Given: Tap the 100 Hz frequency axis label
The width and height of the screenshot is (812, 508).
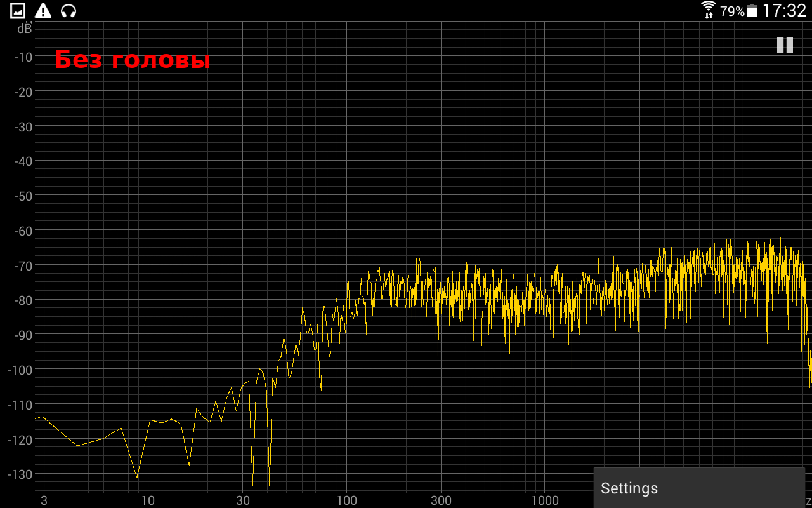Looking at the screenshot, I should [346, 500].
